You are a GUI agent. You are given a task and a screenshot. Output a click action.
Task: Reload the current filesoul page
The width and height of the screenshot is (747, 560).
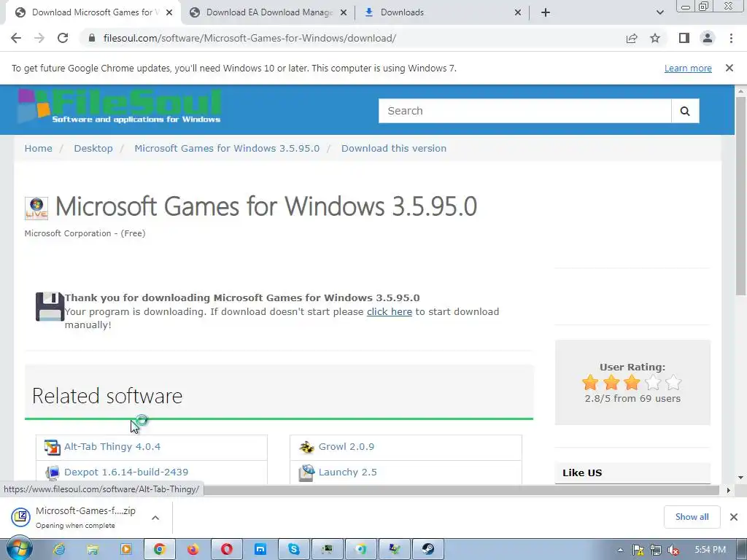(x=63, y=38)
